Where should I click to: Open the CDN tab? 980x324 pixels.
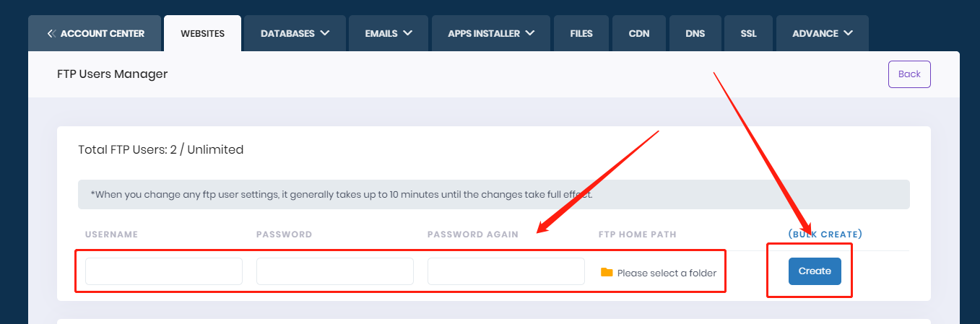point(639,33)
